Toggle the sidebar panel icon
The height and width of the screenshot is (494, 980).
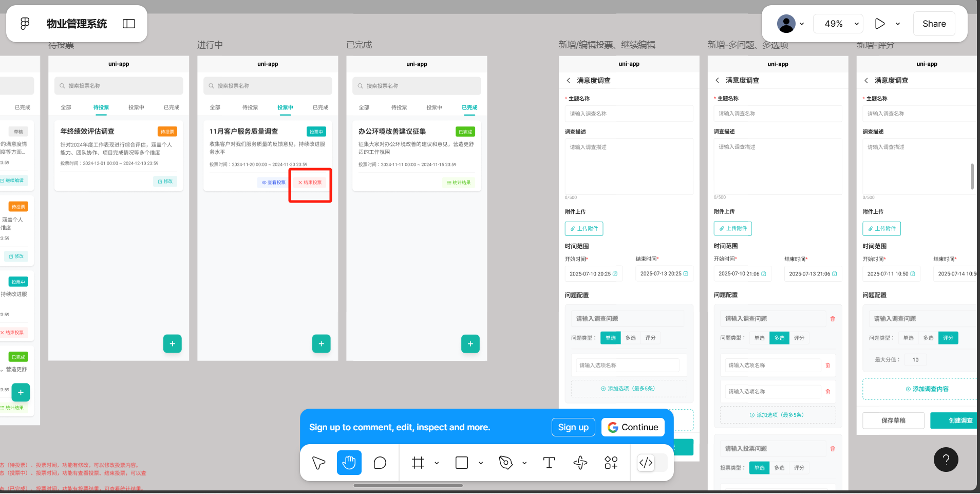tap(129, 24)
